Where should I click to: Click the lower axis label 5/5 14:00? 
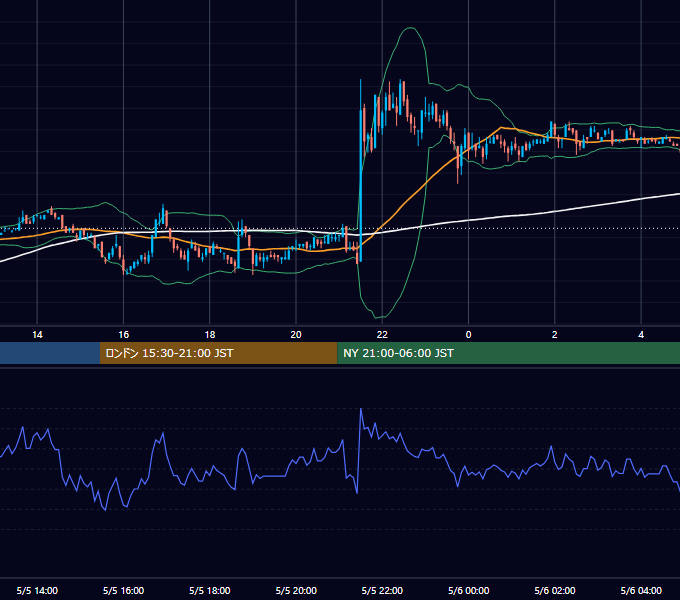(x=37, y=590)
